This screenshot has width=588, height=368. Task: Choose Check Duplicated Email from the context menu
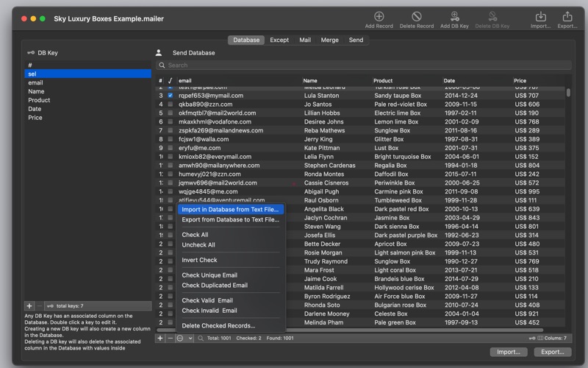click(215, 286)
